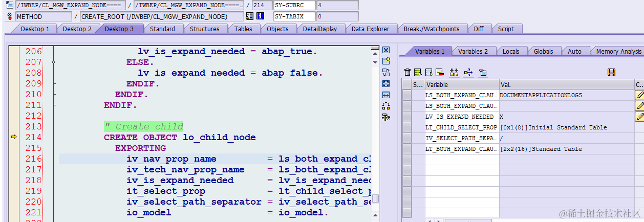Click the [2x2(16)]Standard Table value

click(541, 149)
